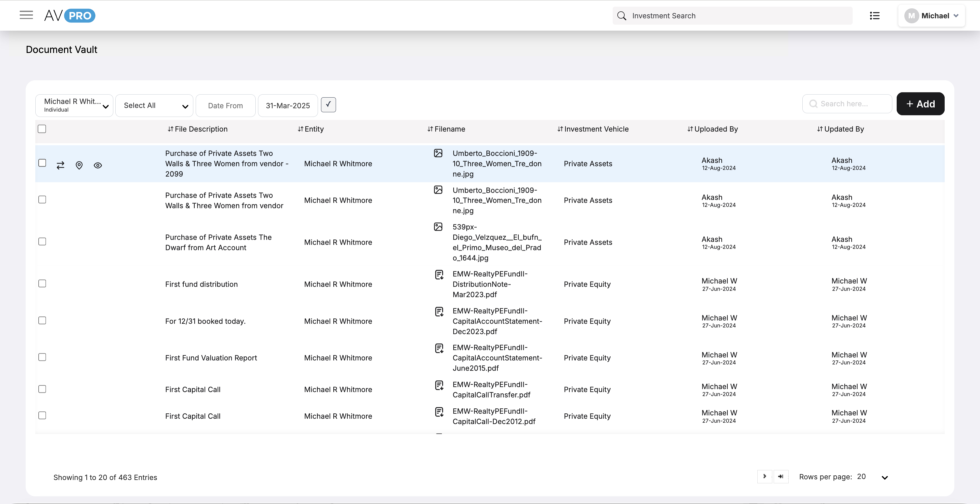
Task: Click the transfer arrows icon in first row
Action: (x=60, y=165)
